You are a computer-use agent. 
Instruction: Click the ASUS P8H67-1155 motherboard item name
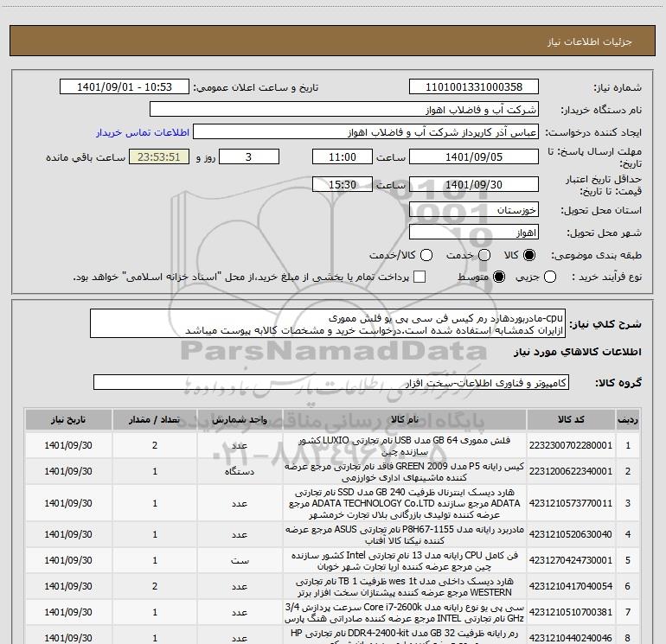point(405,535)
